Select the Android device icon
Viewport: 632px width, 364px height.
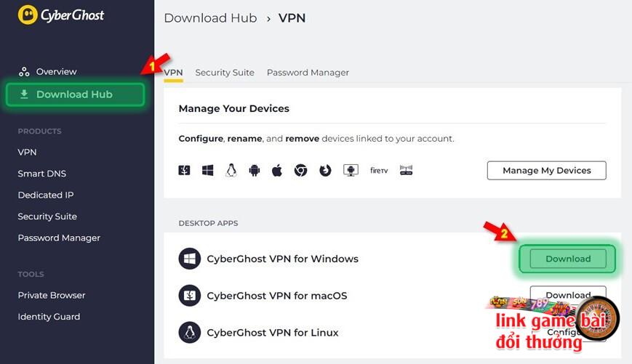point(255,171)
